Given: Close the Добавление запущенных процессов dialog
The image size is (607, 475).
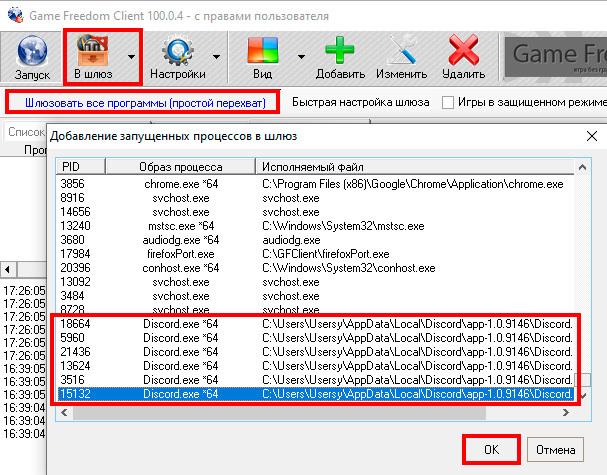Looking at the screenshot, I should (592, 136).
